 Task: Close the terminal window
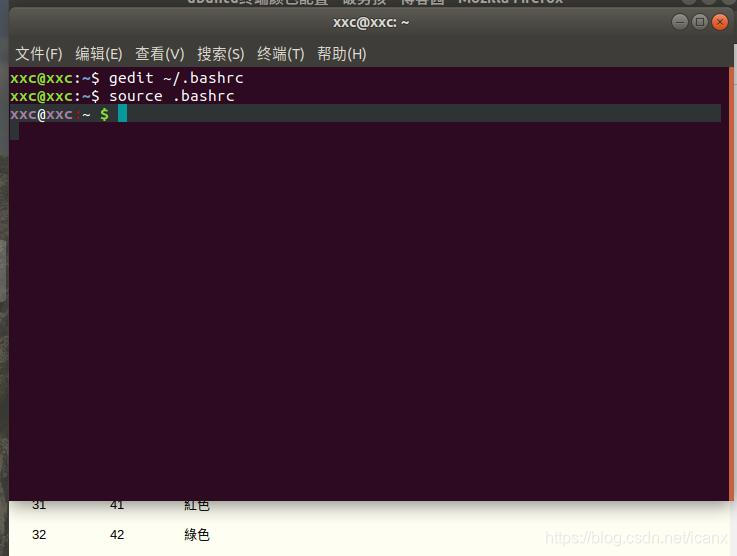720,22
